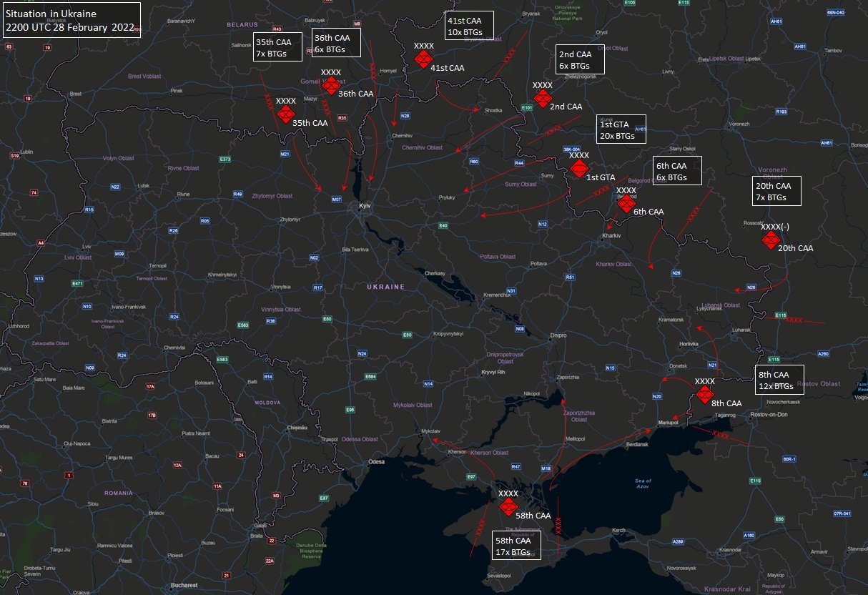Click the Sumy city label
The height and width of the screenshot is (595, 868).
548,175
